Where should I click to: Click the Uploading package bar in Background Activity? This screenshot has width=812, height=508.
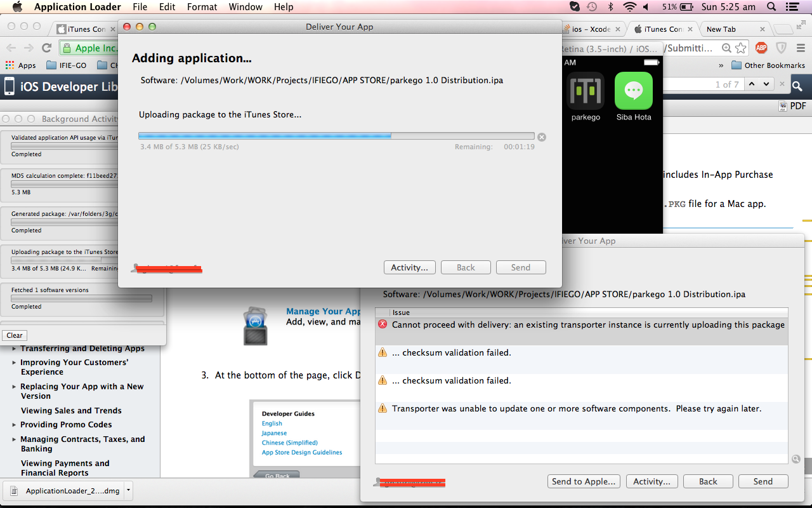point(65,260)
